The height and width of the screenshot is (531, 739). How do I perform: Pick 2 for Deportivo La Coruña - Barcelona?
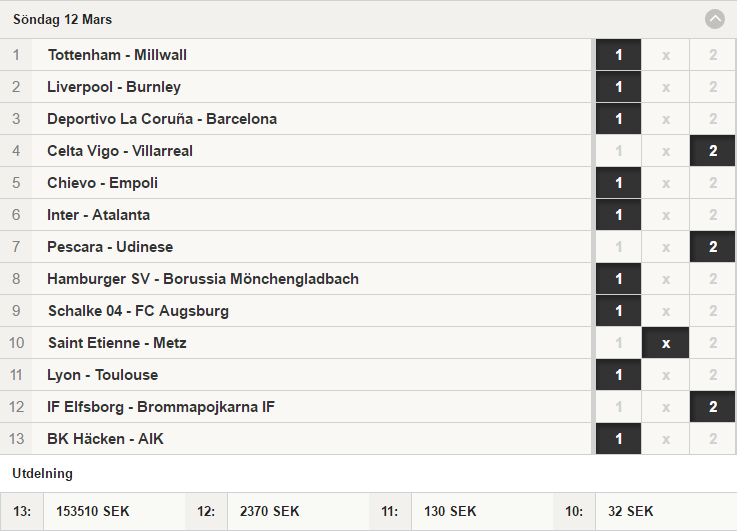click(x=713, y=119)
